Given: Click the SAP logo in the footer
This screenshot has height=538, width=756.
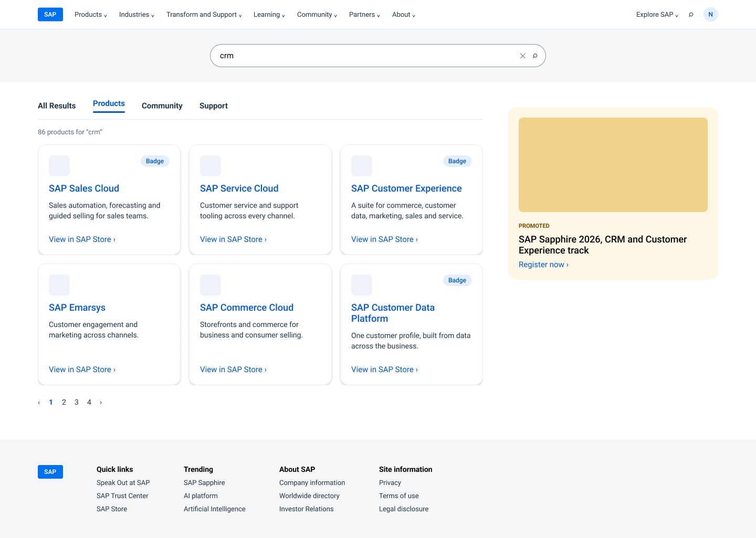Looking at the screenshot, I should (x=50, y=472).
